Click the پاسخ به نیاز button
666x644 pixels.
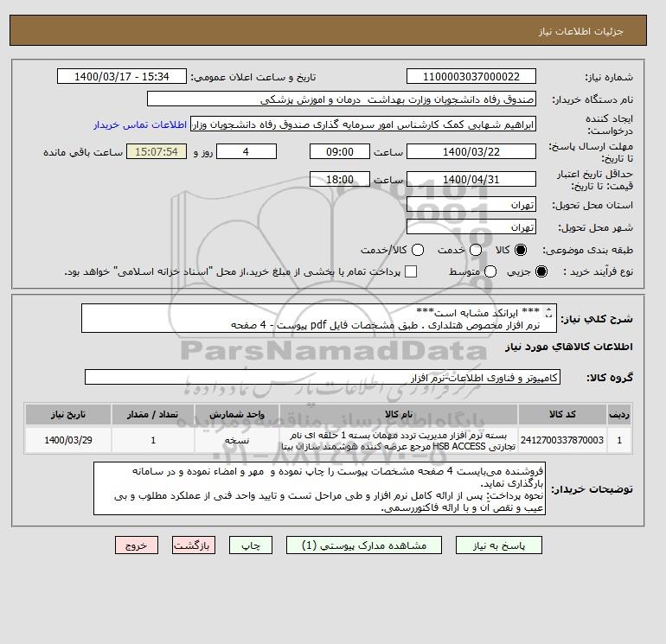[499, 545]
